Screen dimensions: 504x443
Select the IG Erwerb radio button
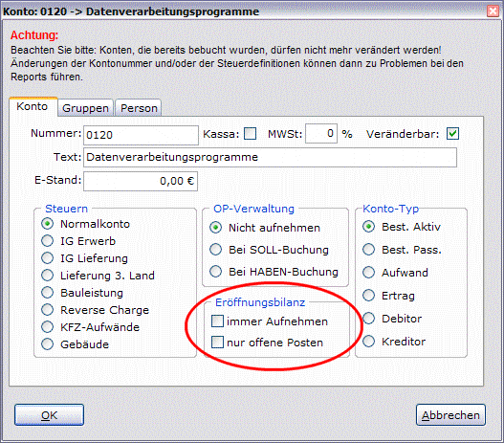47,241
